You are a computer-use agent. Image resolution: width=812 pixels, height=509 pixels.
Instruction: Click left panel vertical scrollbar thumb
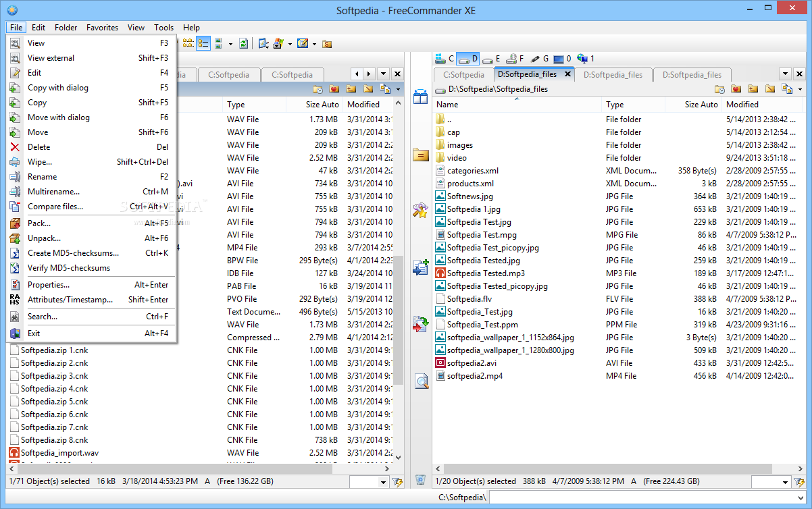[x=398, y=319]
